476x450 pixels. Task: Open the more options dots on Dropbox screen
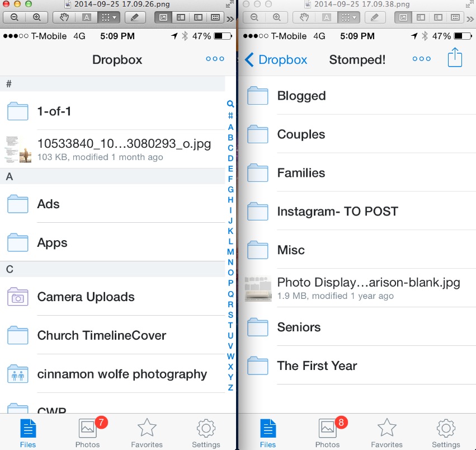(x=215, y=59)
